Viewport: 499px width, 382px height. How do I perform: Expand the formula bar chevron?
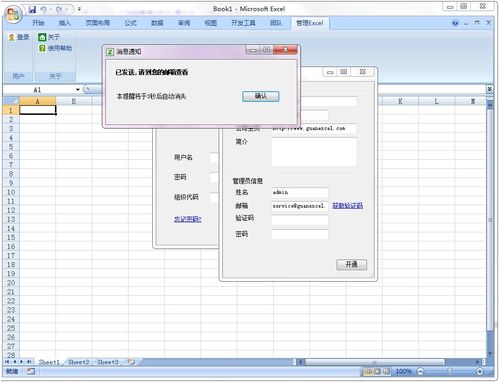point(489,89)
